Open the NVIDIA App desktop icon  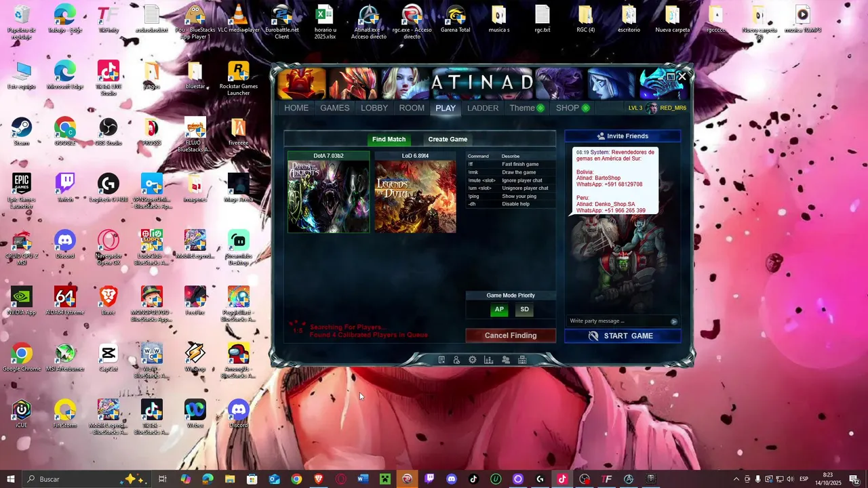22,301
